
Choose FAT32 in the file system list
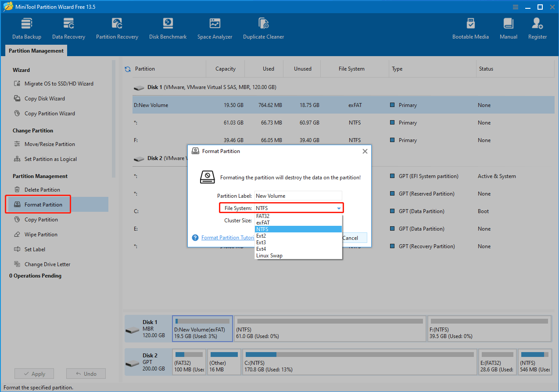[x=263, y=216]
